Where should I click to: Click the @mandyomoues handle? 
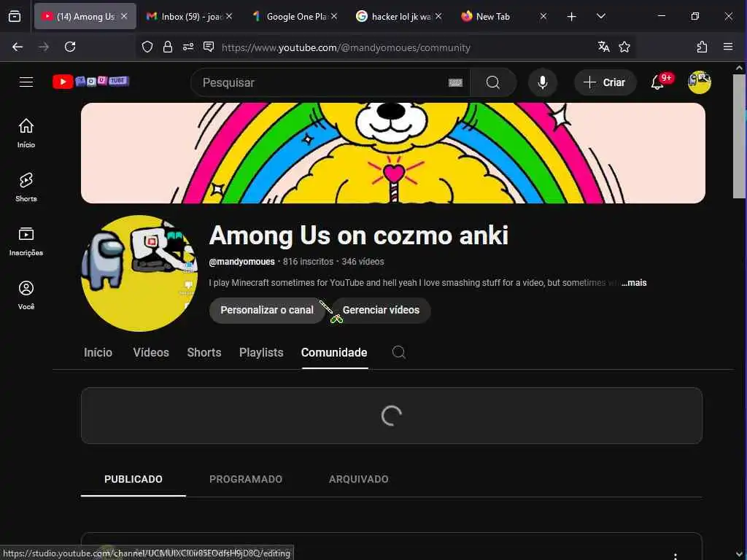(242, 262)
